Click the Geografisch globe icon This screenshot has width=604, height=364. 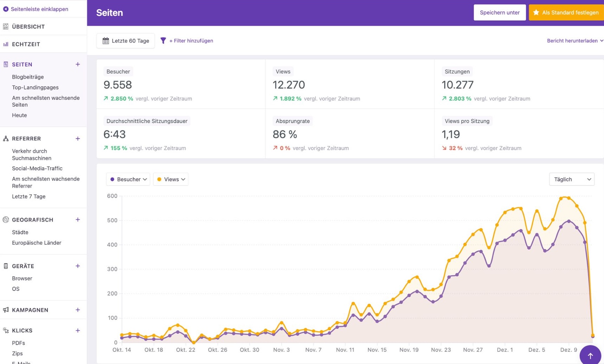pyautogui.click(x=6, y=220)
